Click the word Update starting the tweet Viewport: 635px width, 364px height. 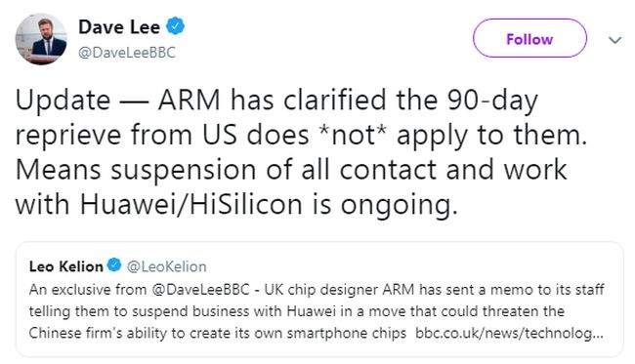click(x=63, y=100)
